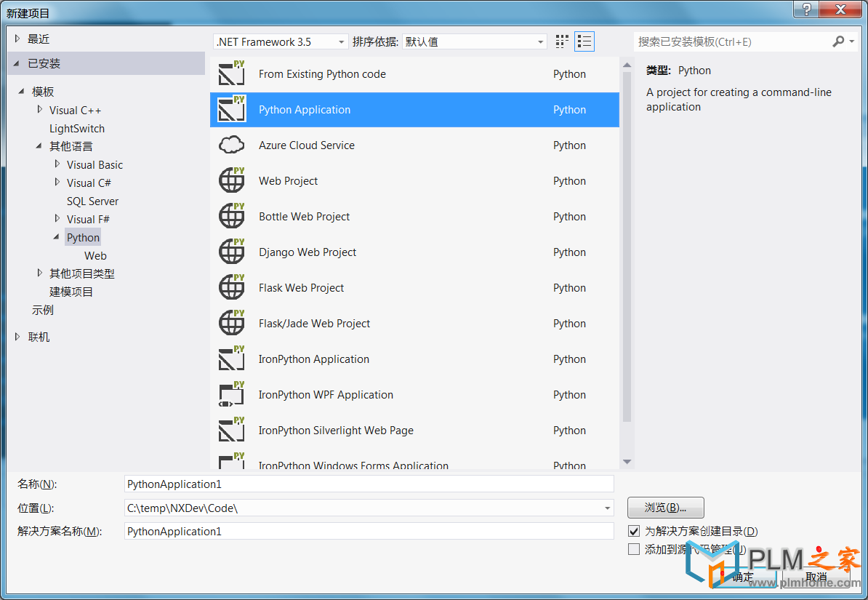Collapse the 其他语言 node arrow

tap(39, 146)
